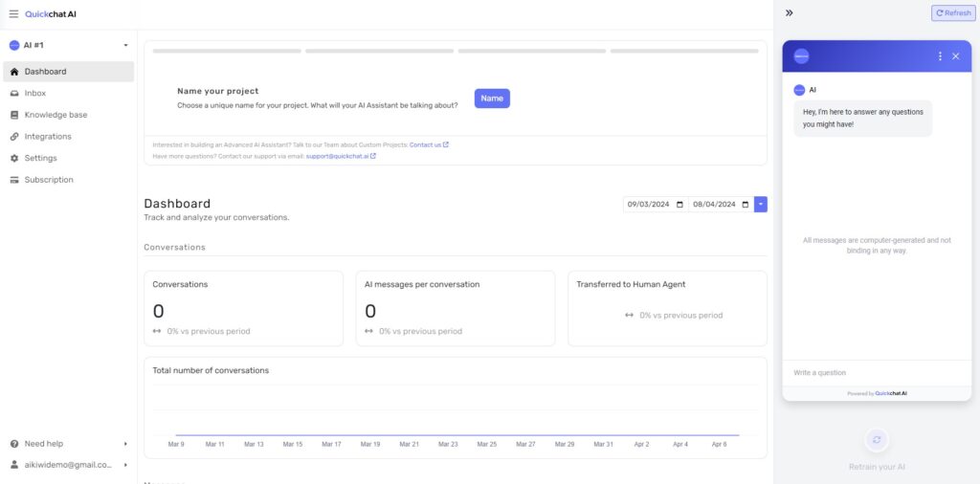
Task: Click the Name button for your project
Action: tap(492, 99)
